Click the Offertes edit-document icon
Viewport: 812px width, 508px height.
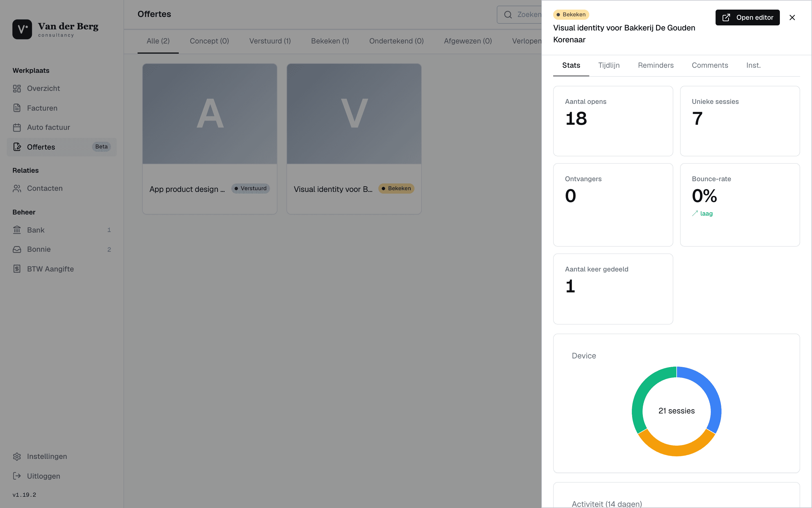(x=17, y=147)
